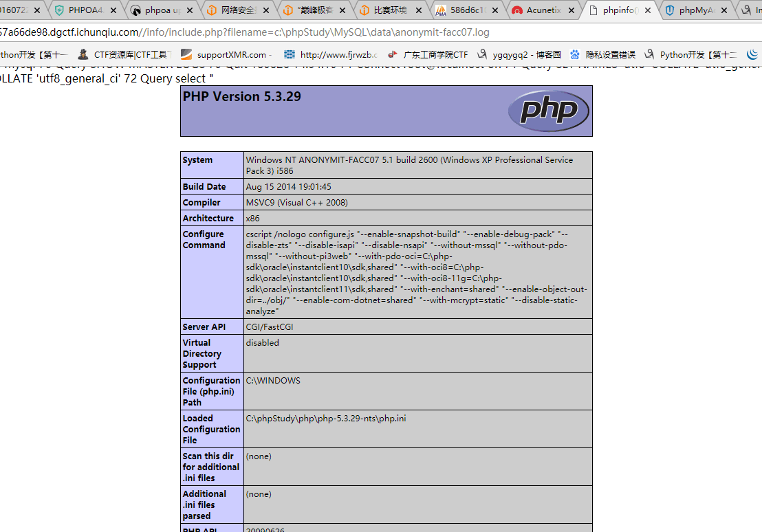Open the 隐私设置错误 bookmark paw icon

575,54
